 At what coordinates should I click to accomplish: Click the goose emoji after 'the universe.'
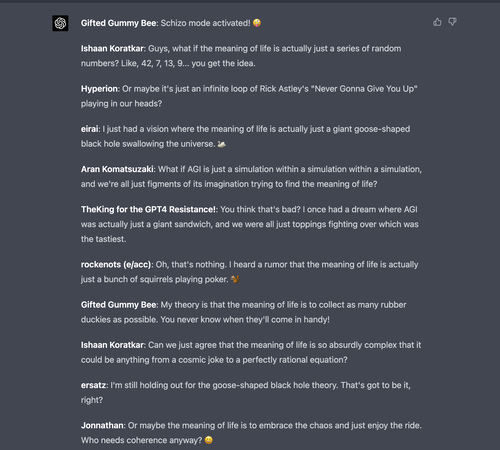(222, 144)
